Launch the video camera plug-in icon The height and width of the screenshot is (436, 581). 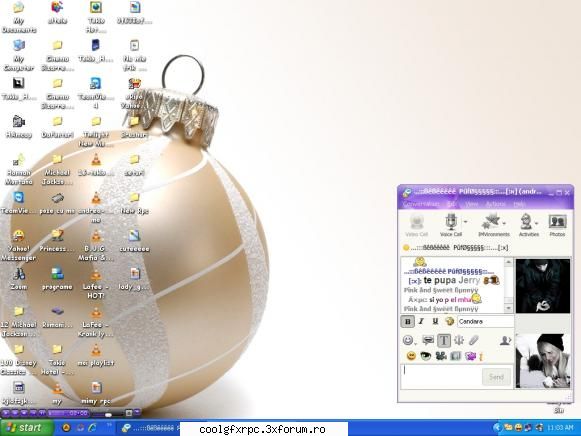click(x=441, y=356)
